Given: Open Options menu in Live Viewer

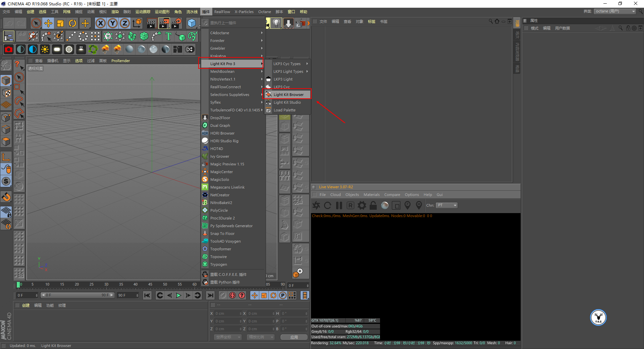Looking at the screenshot, I should pos(412,195).
